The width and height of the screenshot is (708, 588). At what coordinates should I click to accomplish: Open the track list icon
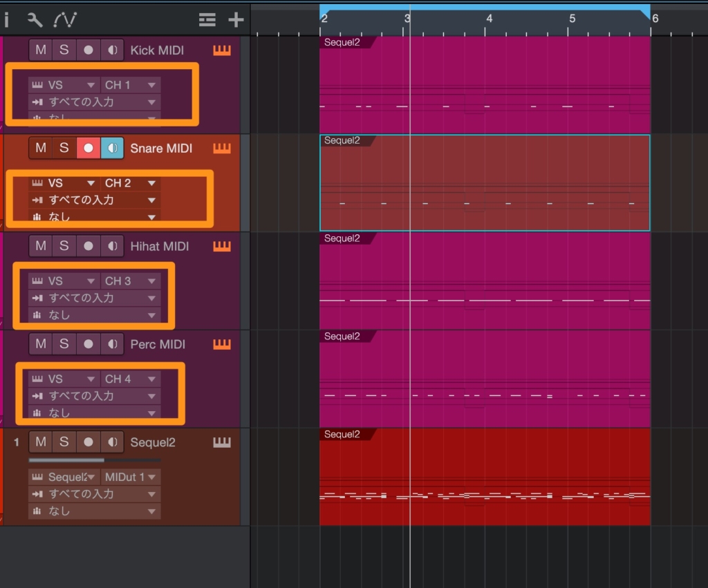point(207,19)
